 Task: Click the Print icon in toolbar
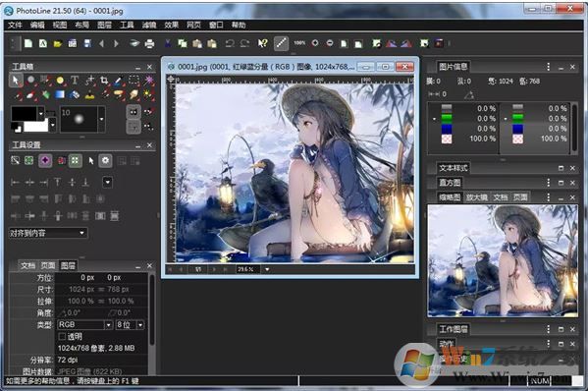149,44
